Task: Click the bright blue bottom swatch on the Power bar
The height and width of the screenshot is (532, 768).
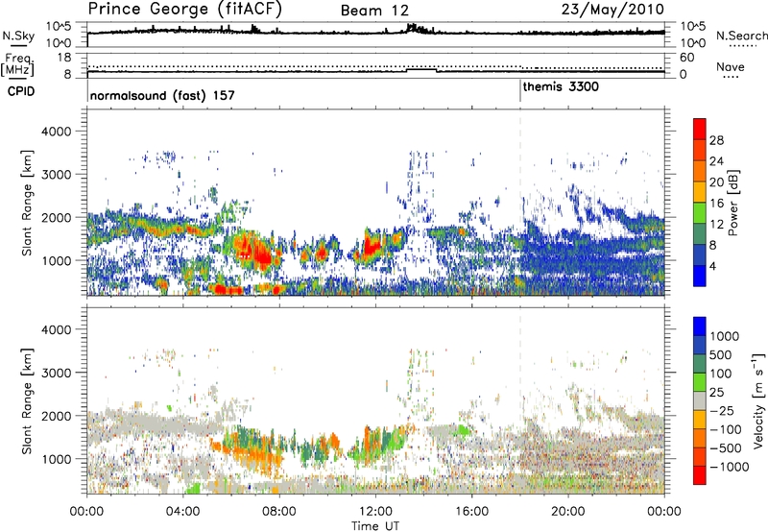Action: click(700, 276)
